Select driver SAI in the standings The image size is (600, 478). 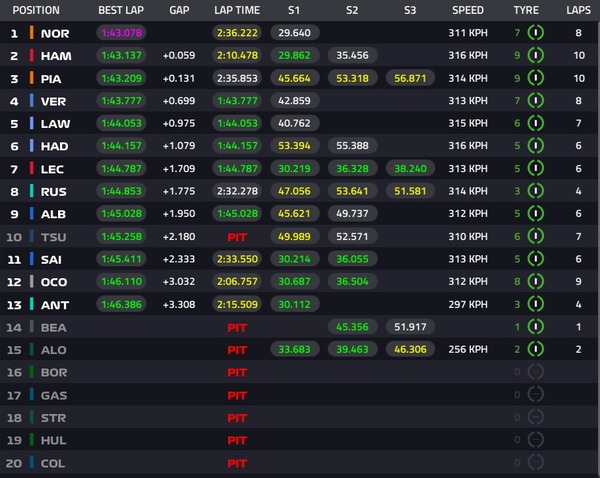point(52,259)
